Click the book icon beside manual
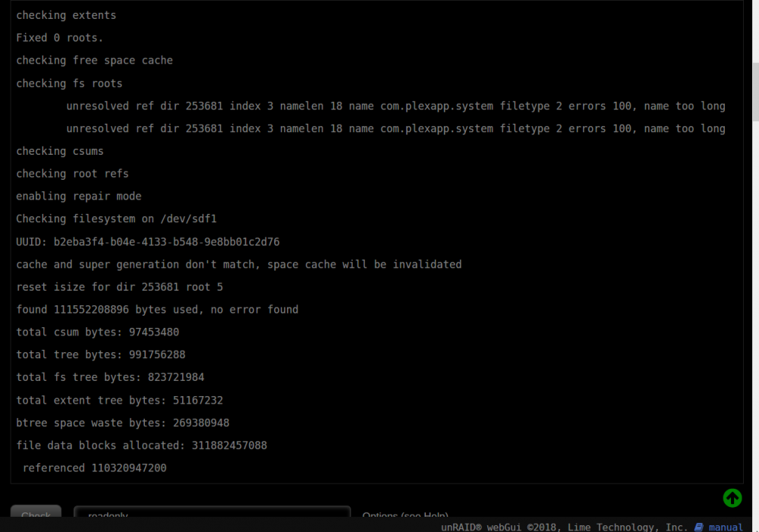The image size is (759, 532). [x=699, y=527]
